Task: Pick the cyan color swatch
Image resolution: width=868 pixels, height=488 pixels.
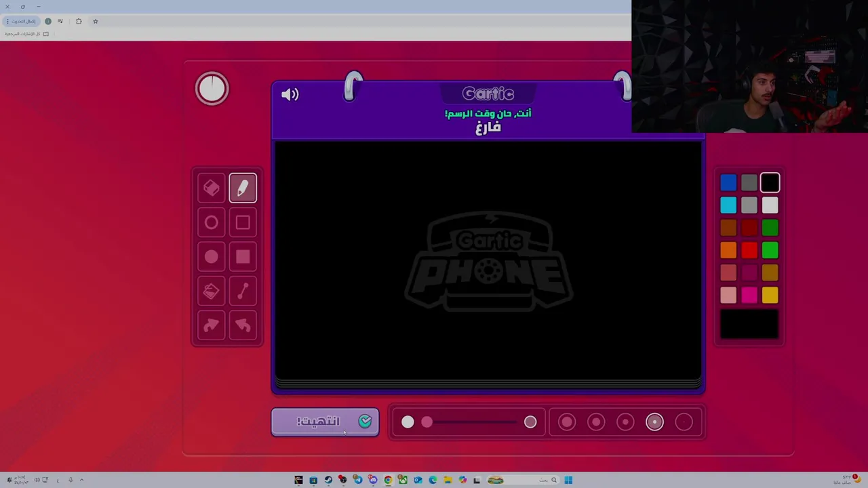Action: pyautogui.click(x=728, y=205)
